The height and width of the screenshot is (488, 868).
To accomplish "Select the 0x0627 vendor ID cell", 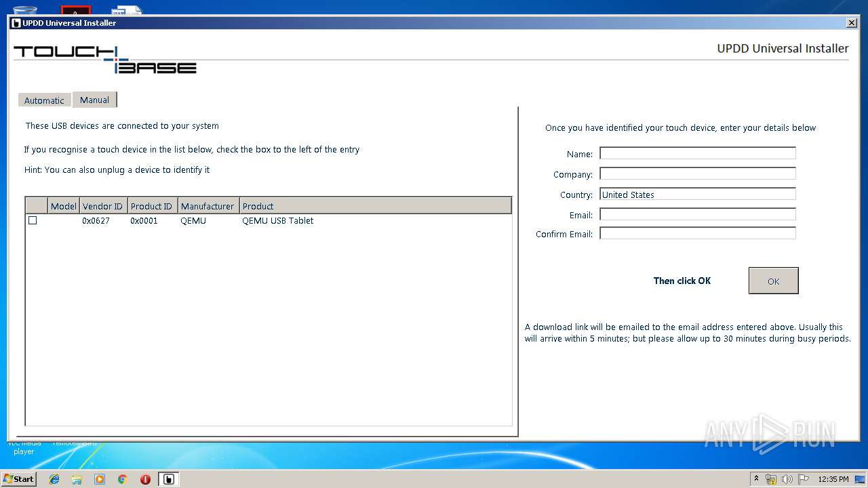I will click(96, 220).
